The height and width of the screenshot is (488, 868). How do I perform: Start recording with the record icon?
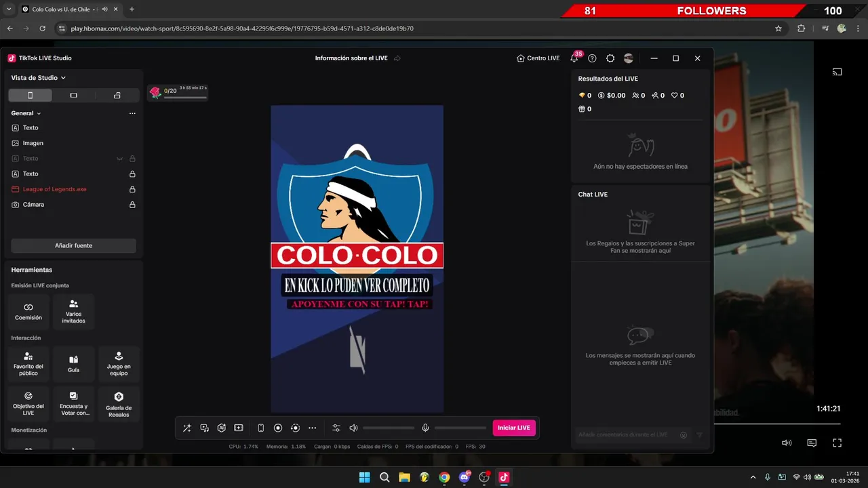coord(278,428)
